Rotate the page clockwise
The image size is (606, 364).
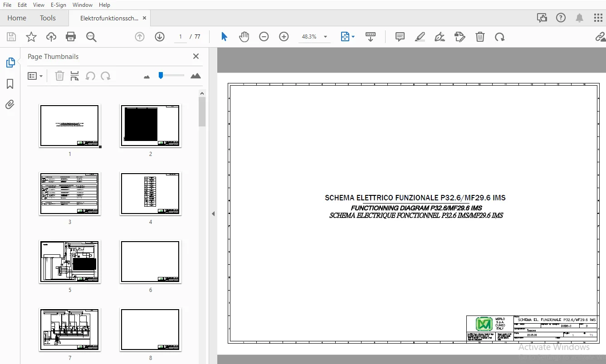pos(500,37)
